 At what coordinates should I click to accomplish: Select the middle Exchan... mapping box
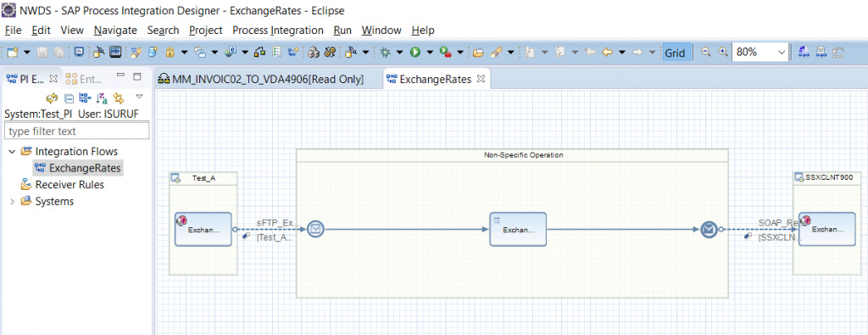click(x=518, y=229)
